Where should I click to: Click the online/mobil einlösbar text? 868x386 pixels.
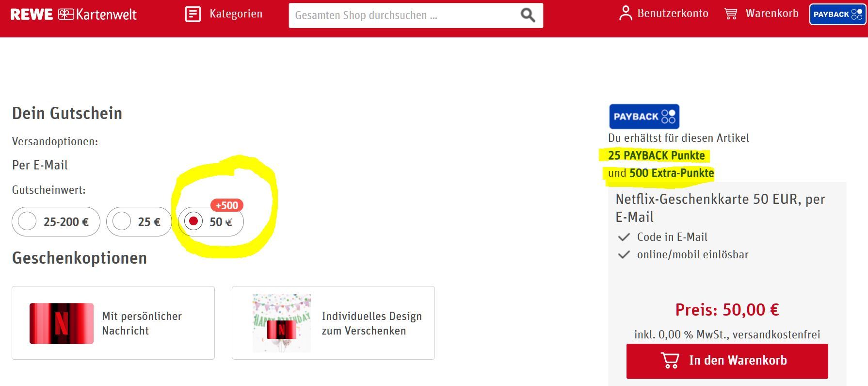point(692,254)
